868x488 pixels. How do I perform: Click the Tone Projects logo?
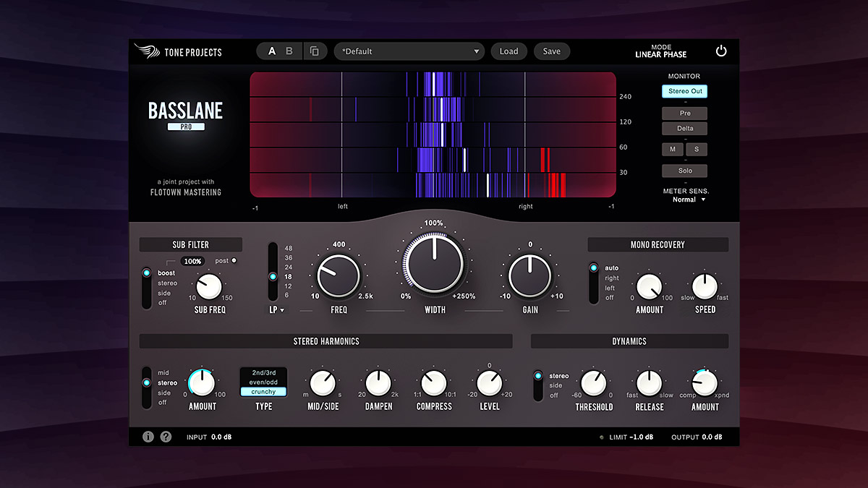click(178, 51)
